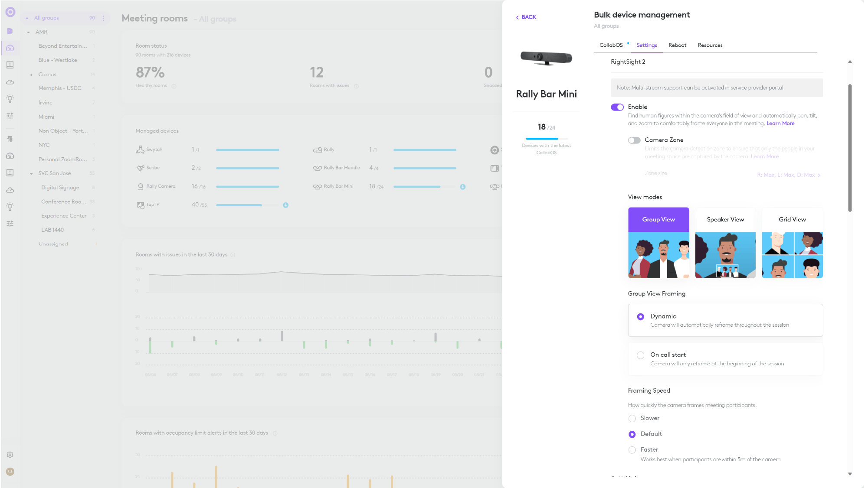The width and height of the screenshot is (868, 488).
Task: Collapse the SVC San Jose group
Action: pyautogui.click(x=31, y=173)
